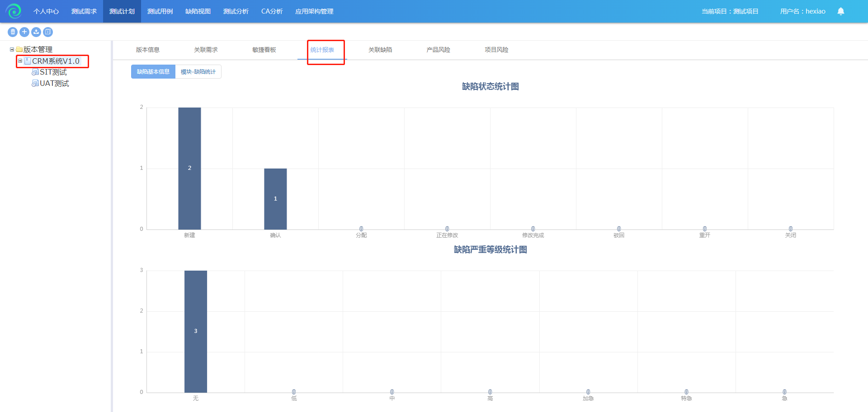
Task: Open the 关联缺陷 tab
Action: point(380,50)
